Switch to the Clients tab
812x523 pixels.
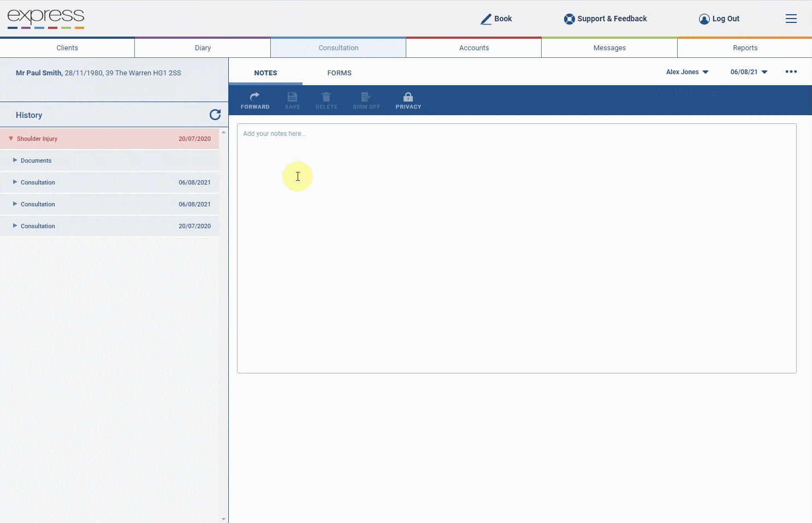pos(67,48)
